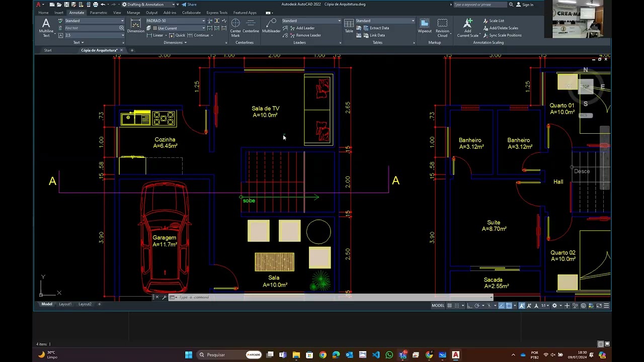Click Sync Scale Positions button

pyautogui.click(x=502, y=35)
